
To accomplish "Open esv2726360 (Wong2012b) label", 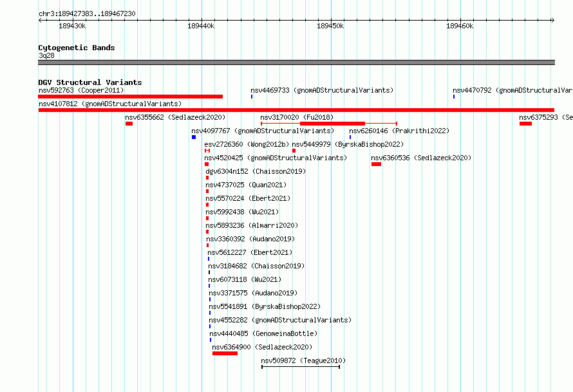I will (247, 144).
